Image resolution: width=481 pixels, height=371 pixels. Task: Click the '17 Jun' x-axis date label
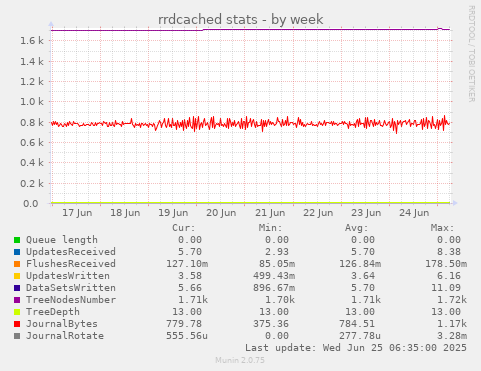77,213
